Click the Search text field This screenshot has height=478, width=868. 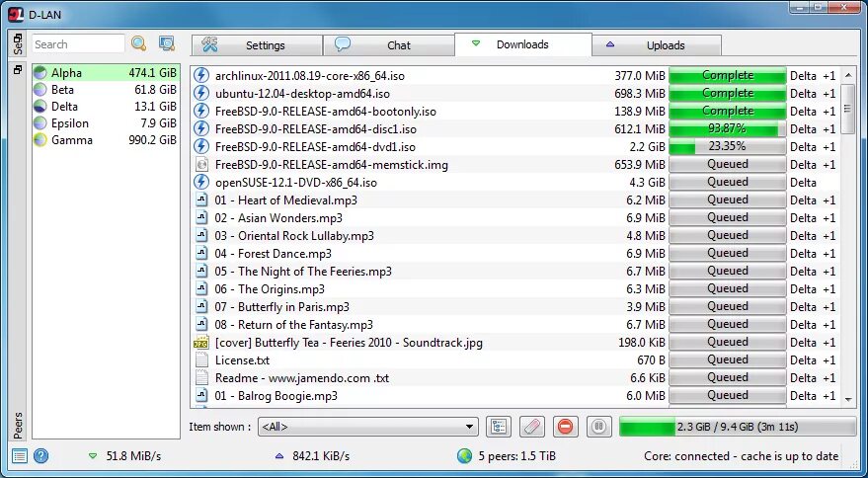tap(78, 44)
